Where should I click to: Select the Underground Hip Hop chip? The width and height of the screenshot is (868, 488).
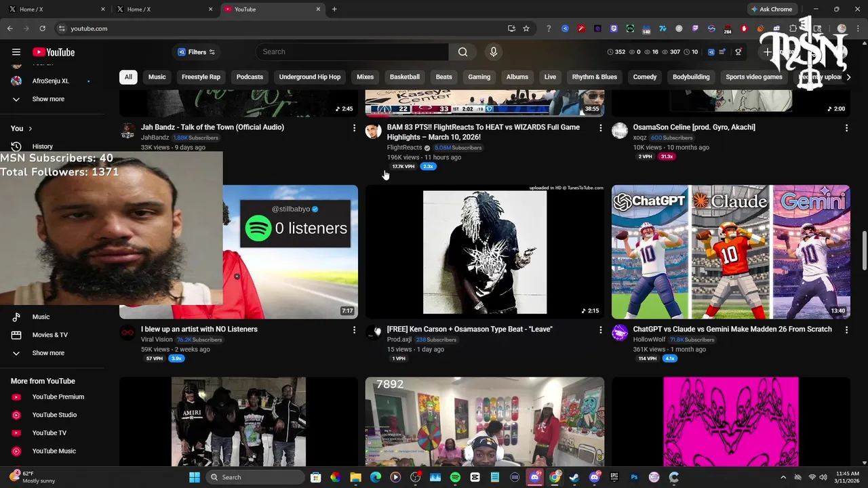coord(310,77)
